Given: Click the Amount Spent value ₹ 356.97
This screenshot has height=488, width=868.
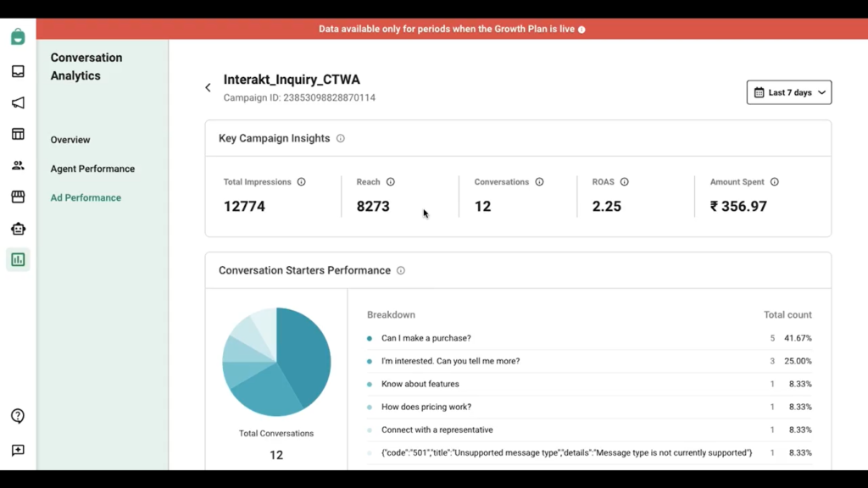Looking at the screenshot, I should pos(738,207).
